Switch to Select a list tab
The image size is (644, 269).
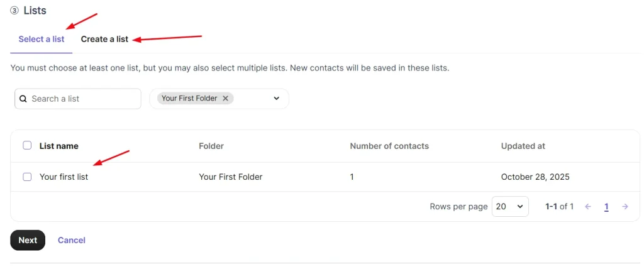[x=42, y=39]
